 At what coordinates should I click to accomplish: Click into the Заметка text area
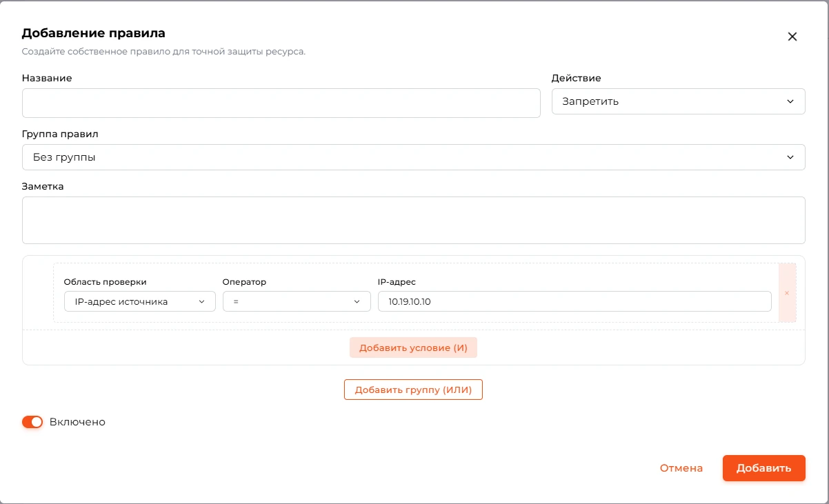(413, 220)
